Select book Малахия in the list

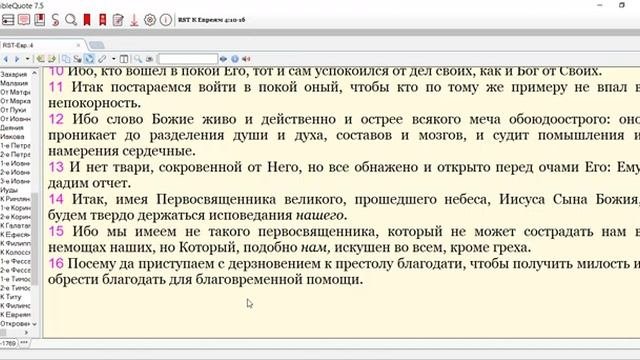[14, 83]
